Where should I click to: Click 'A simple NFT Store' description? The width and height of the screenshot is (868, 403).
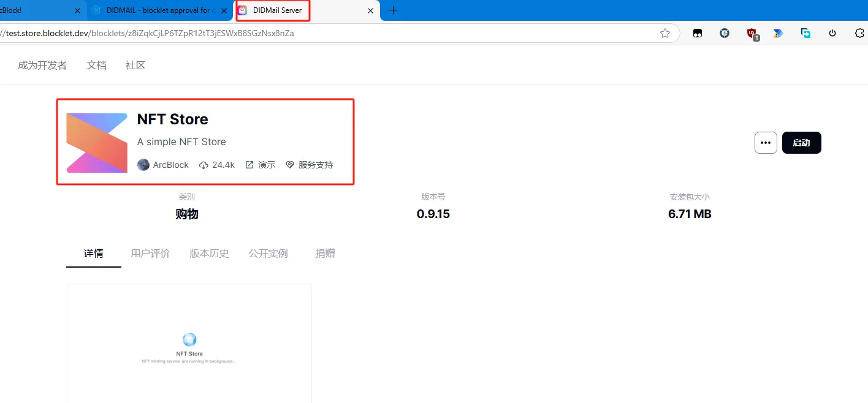click(181, 141)
